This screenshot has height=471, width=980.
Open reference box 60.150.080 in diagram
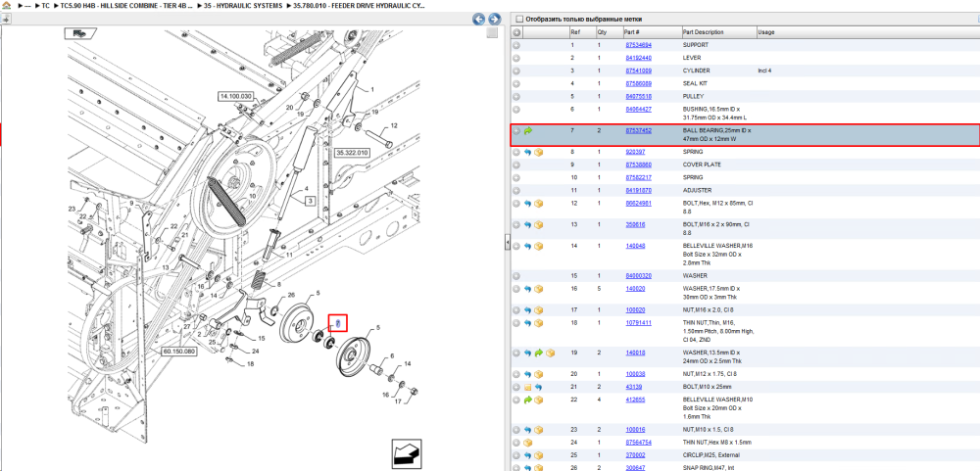pos(178,352)
